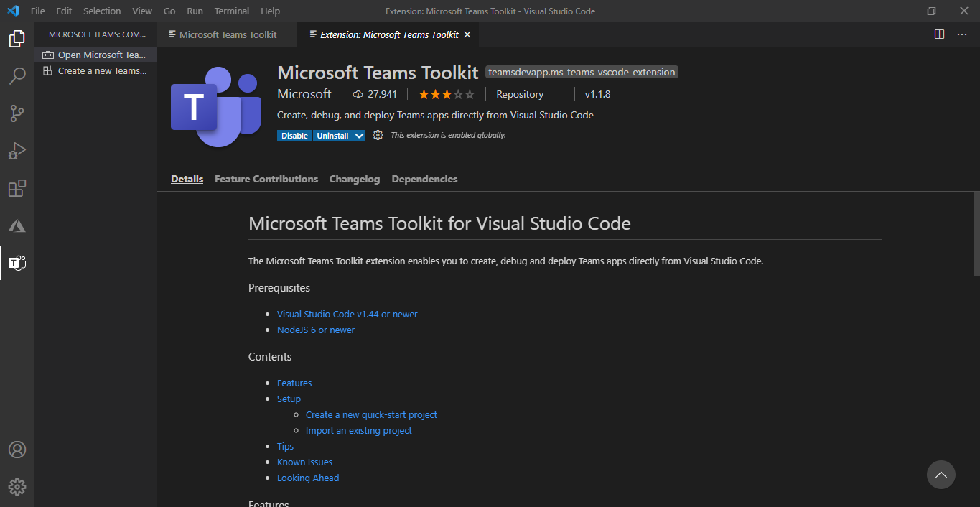The image size is (980, 507).
Task: Open the NodeJS 6 or newer link
Action: 316,330
